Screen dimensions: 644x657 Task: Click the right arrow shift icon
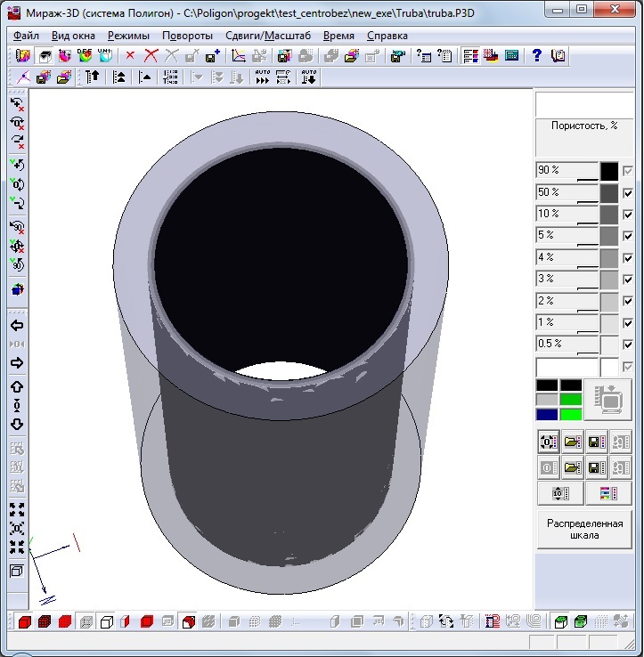(x=17, y=363)
